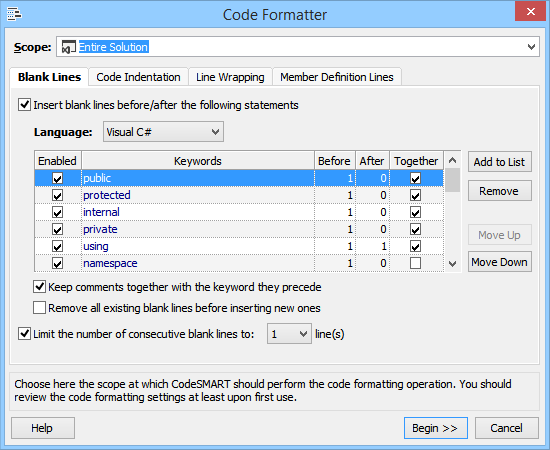550x450 pixels.
Task: Uncheck Insert blank lines before/after statements
Action: point(25,105)
